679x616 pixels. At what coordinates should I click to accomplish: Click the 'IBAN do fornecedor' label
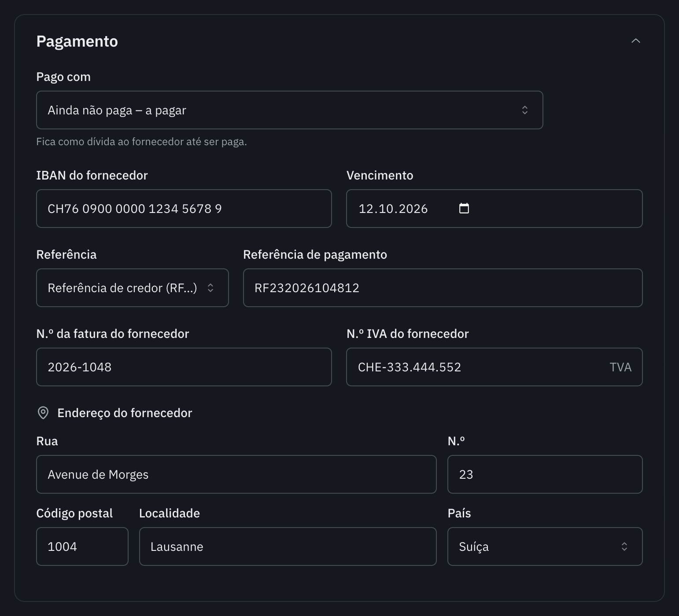click(92, 175)
